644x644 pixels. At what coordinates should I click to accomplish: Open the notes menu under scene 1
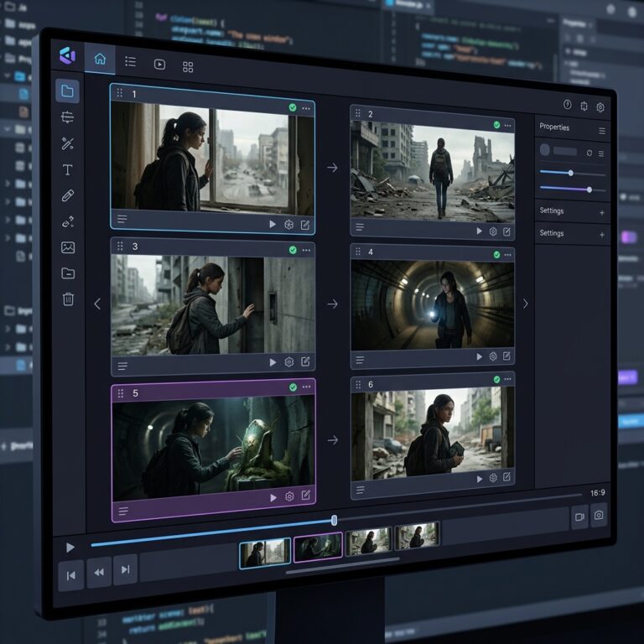122,219
